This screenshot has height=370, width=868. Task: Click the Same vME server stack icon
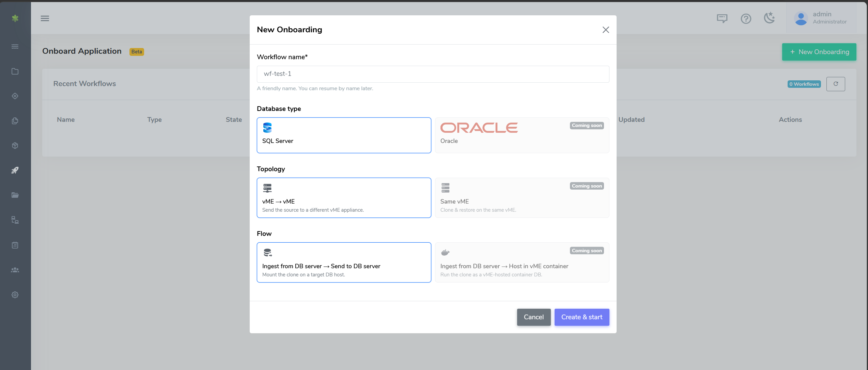[445, 188]
